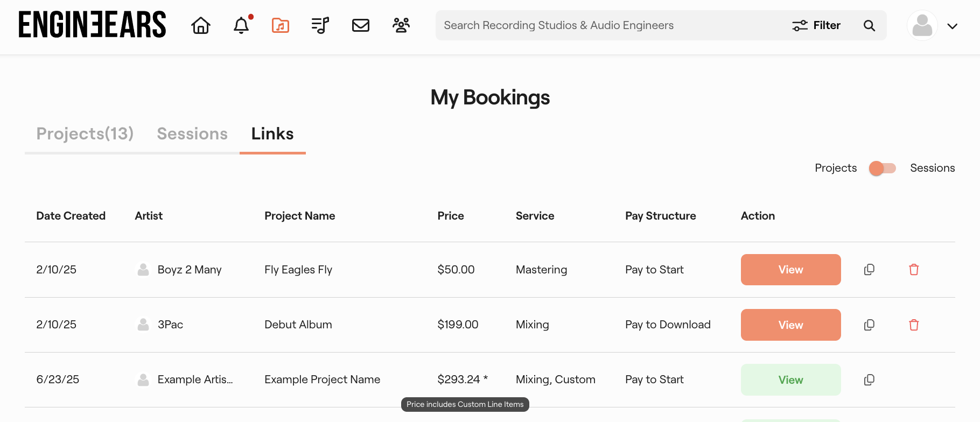Image resolution: width=980 pixels, height=422 pixels.
Task: Open the music folder bookings icon
Action: pos(280,25)
